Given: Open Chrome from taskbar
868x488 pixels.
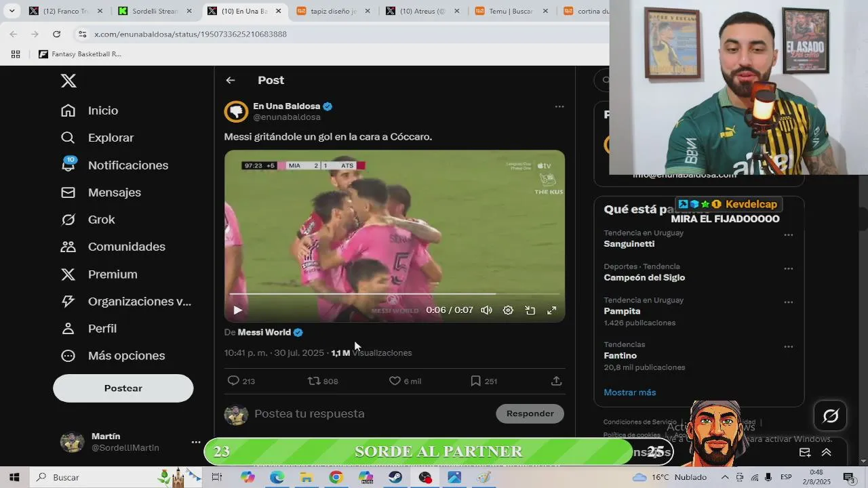Looking at the screenshot, I should pyautogui.click(x=336, y=477).
